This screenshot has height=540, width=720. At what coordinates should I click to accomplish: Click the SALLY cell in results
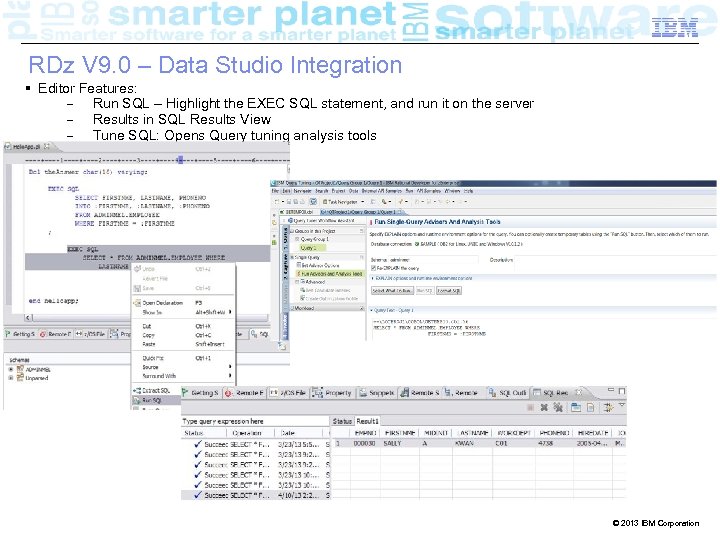pyautogui.click(x=400, y=444)
